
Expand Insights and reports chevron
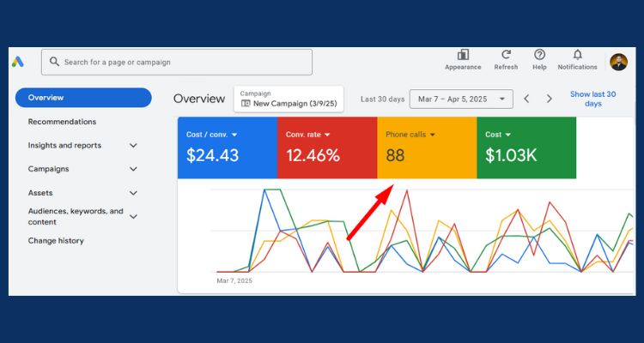click(133, 146)
